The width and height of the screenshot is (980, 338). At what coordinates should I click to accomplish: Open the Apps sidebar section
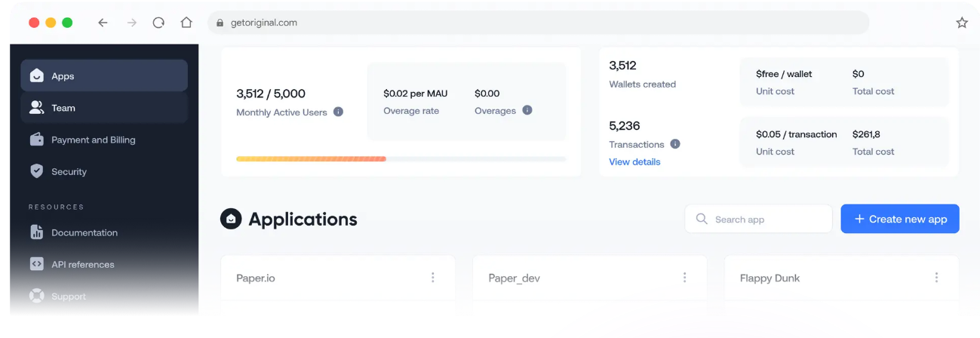pyautogui.click(x=104, y=76)
